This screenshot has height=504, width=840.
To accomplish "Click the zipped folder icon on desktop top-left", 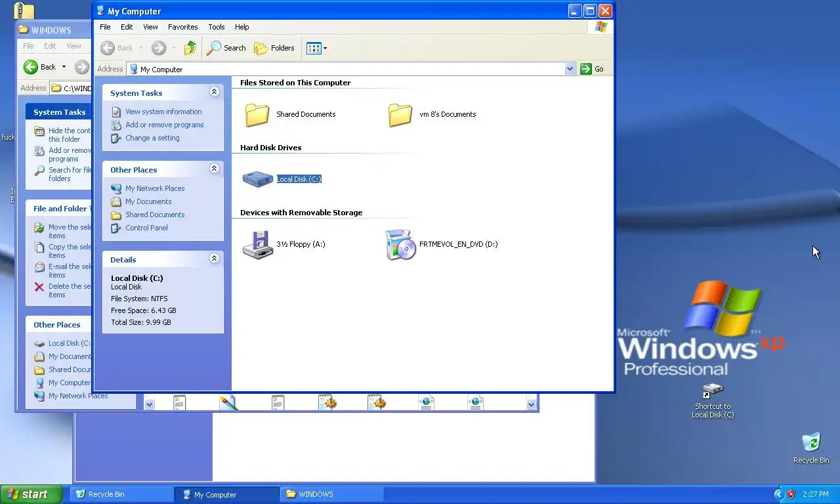I will point(24,10).
